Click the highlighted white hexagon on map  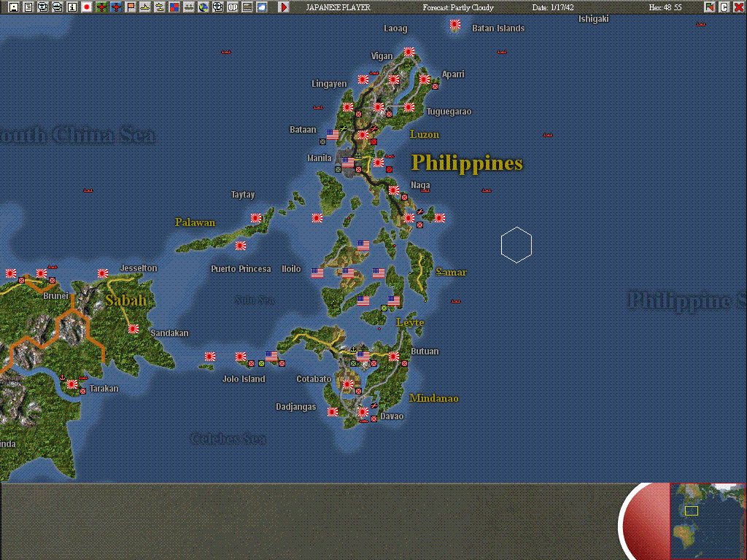(x=516, y=245)
